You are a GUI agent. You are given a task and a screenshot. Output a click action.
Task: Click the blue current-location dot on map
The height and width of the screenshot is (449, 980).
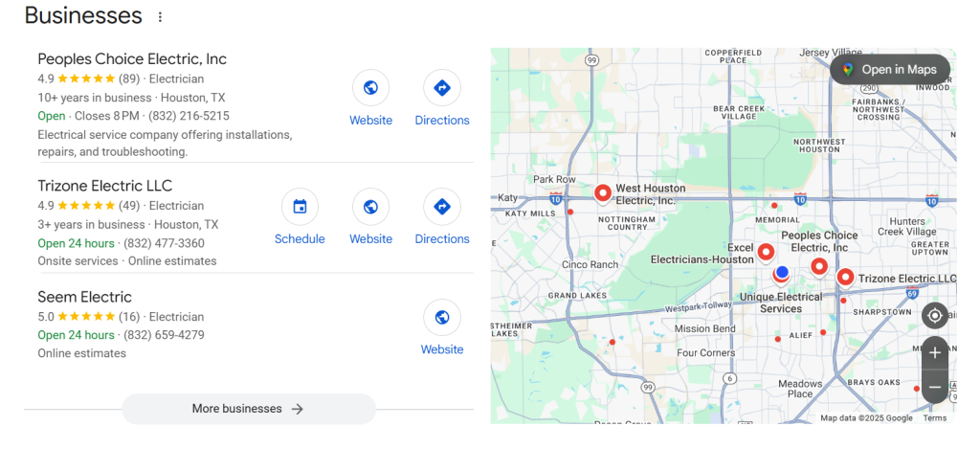click(782, 272)
